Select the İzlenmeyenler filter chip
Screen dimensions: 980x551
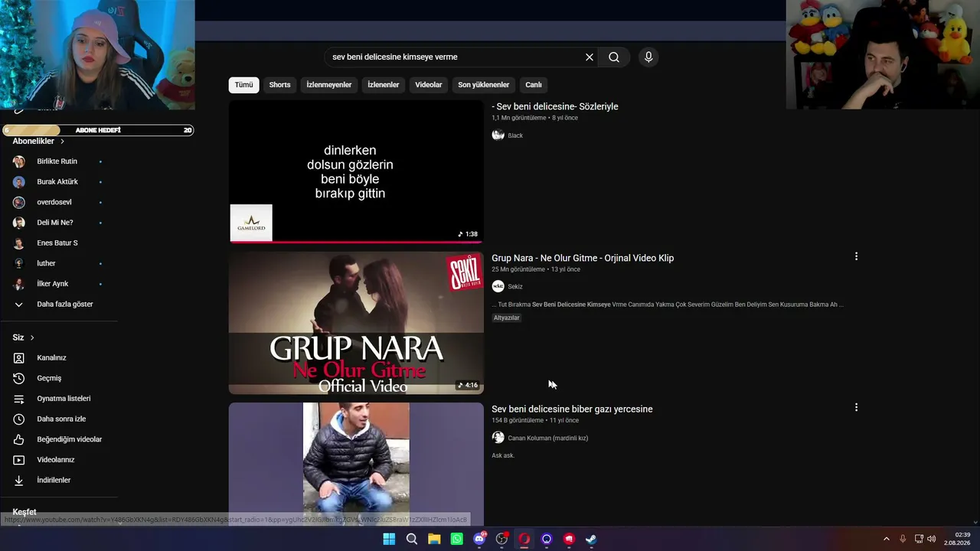click(329, 85)
